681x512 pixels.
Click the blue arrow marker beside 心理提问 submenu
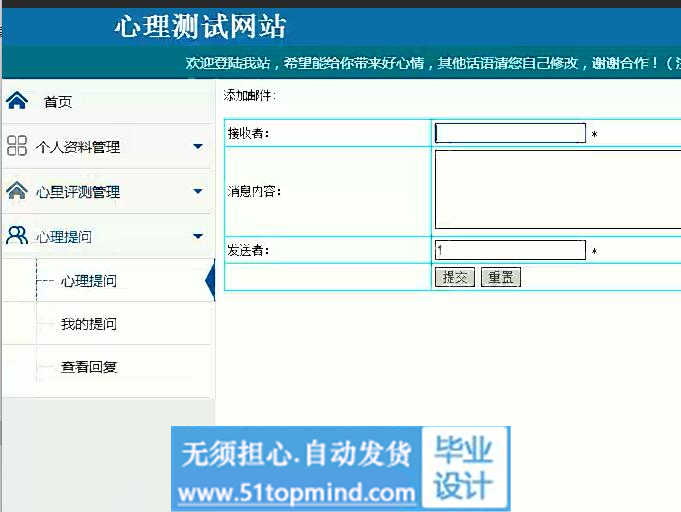[210, 281]
